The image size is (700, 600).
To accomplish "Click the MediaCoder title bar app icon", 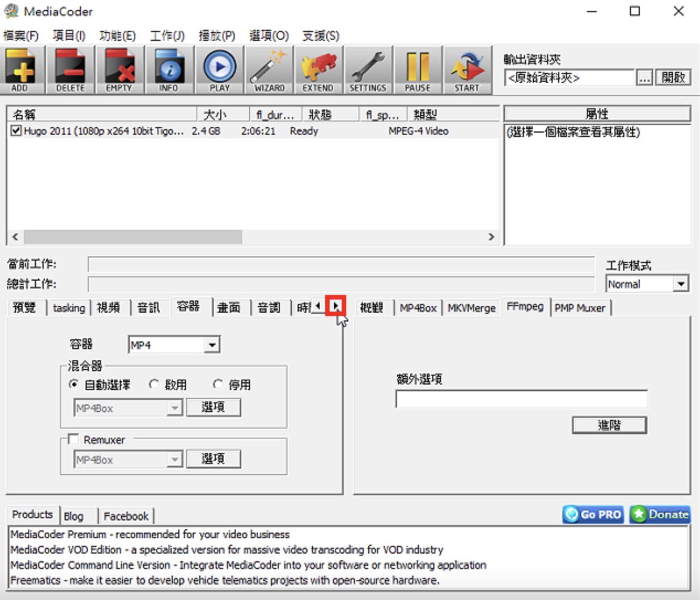I will pos(11,11).
